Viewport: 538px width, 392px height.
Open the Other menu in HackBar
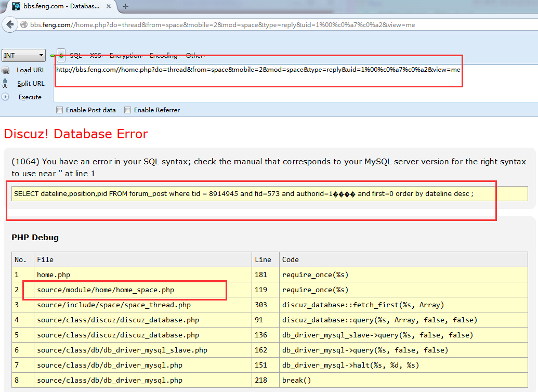coord(194,55)
